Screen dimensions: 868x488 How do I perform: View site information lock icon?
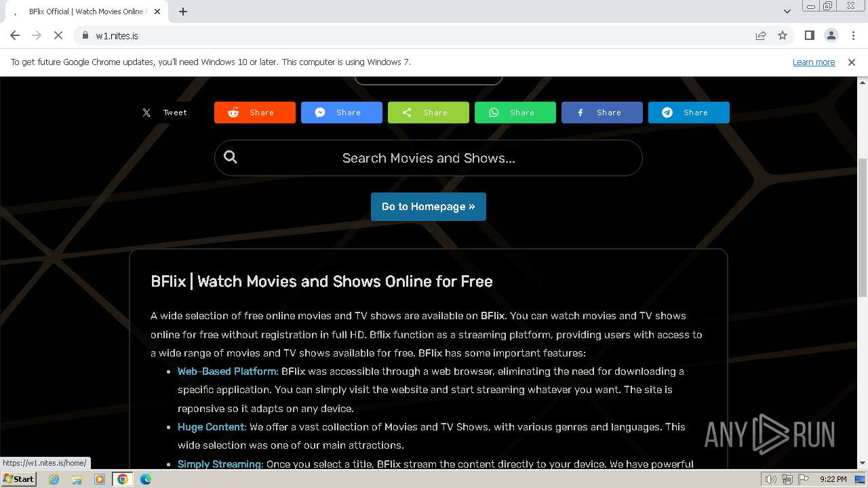pyautogui.click(x=85, y=35)
